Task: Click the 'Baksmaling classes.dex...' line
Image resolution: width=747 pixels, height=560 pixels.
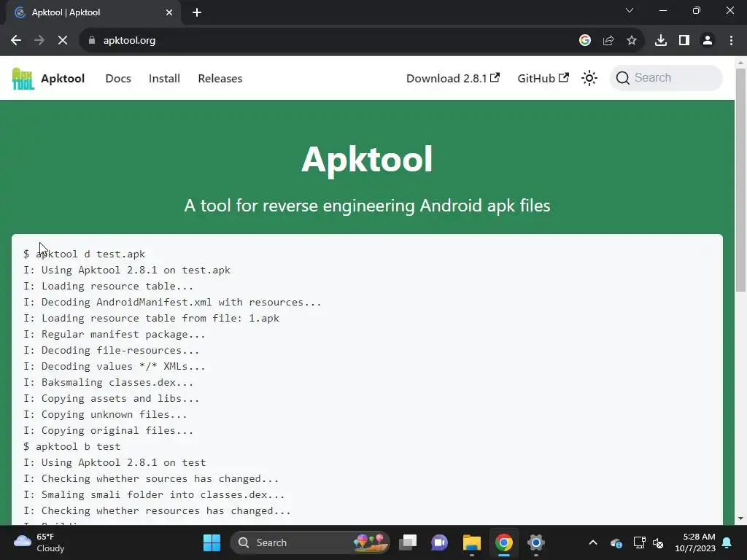Action: click(x=109, y=382)
